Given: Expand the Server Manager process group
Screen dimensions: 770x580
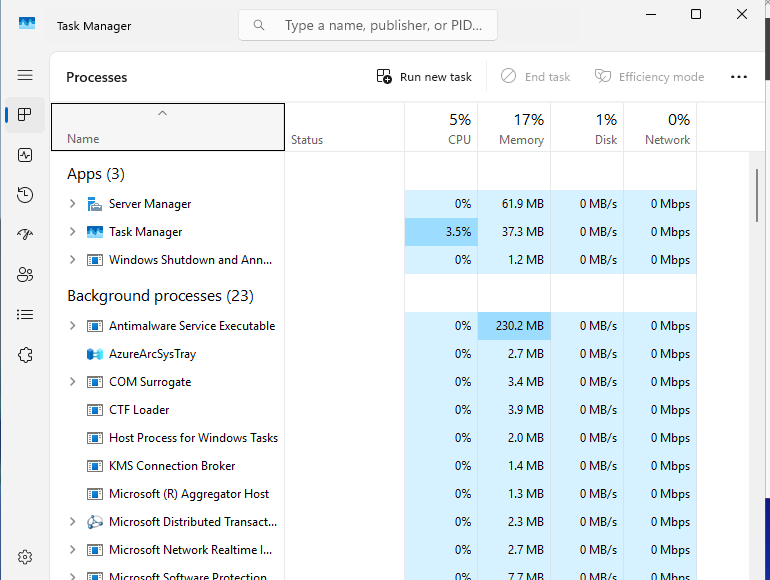Looking at the screenshot, I should [x=73, y=204].
